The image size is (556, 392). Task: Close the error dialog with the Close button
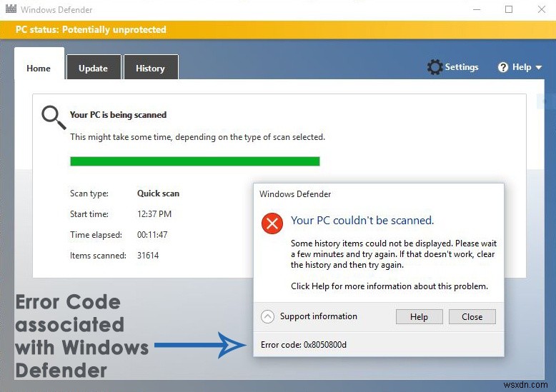(472, 316)
